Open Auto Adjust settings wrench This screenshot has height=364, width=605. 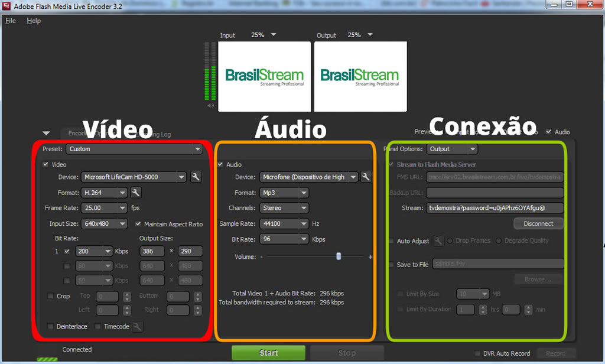(438, 241)
